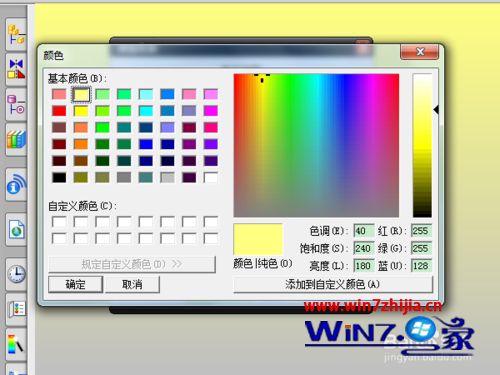Click the globe document icon in sidebar
The width and height of the screenshot is (500, 375).
pos(16,229)
